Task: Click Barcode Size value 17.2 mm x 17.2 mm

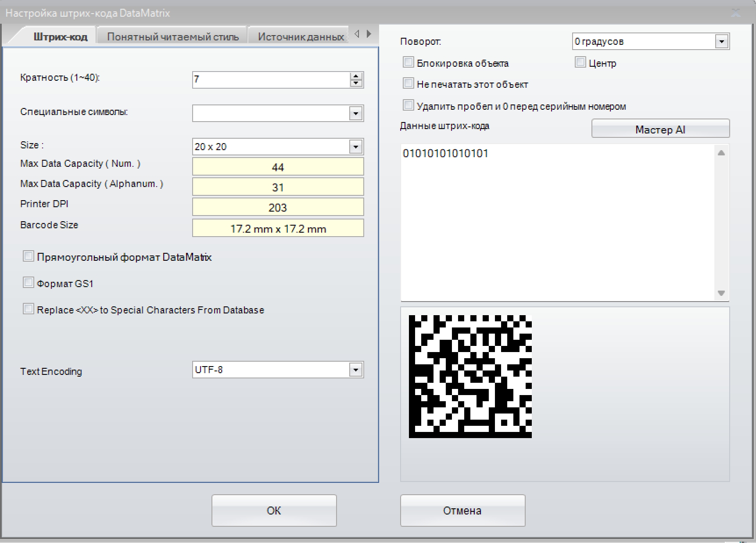Action: click(278, 228)
